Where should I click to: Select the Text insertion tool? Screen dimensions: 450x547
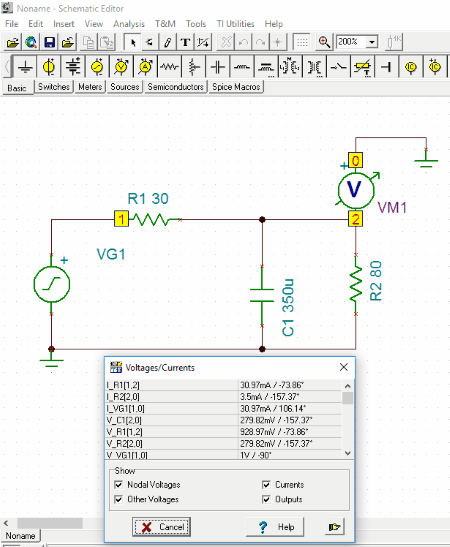[x=185, y=43]
